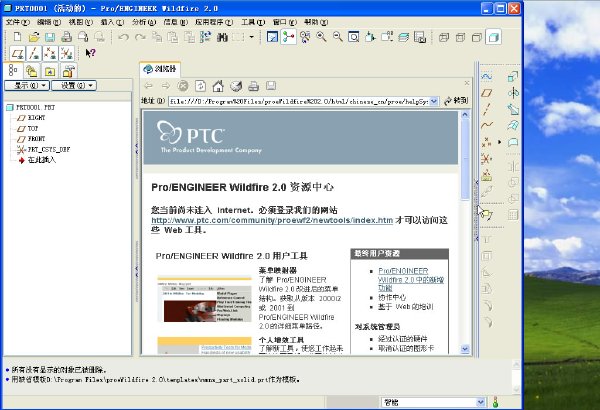
Task: Open the 显示 dropdown in model tree
Action: pyautogui.click(x=27, y=85)
